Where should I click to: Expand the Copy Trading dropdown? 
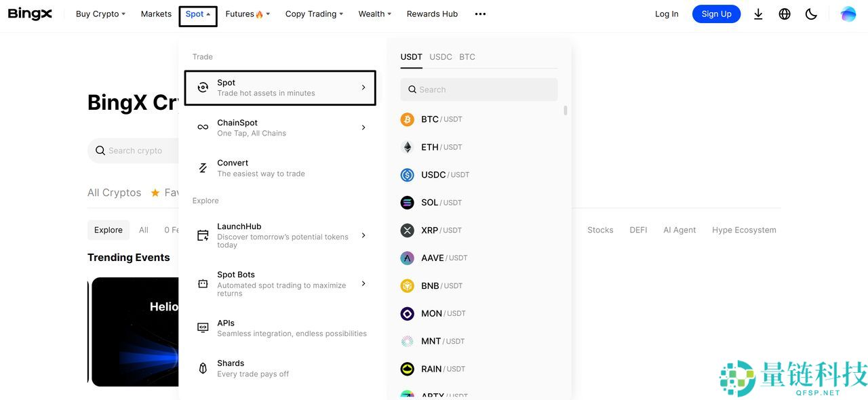tap(314, 14)
